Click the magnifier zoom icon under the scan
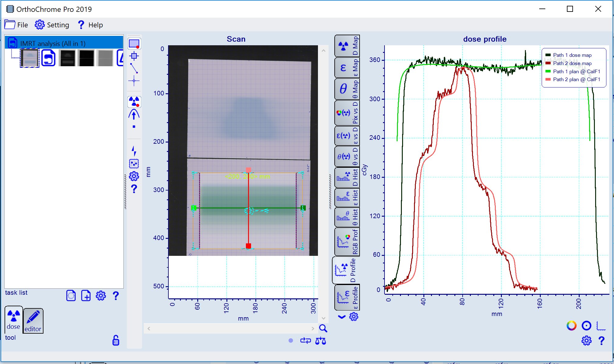 tap(323, 328)
